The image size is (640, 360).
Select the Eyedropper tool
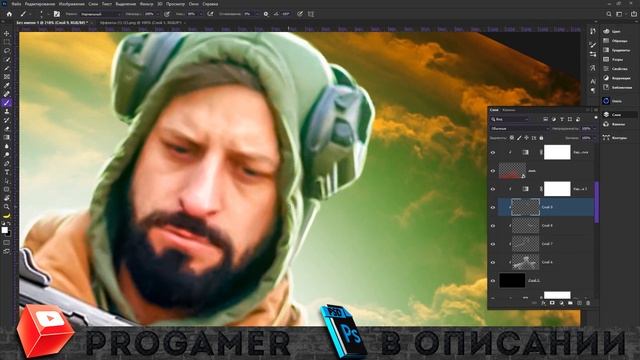point(7,85)
